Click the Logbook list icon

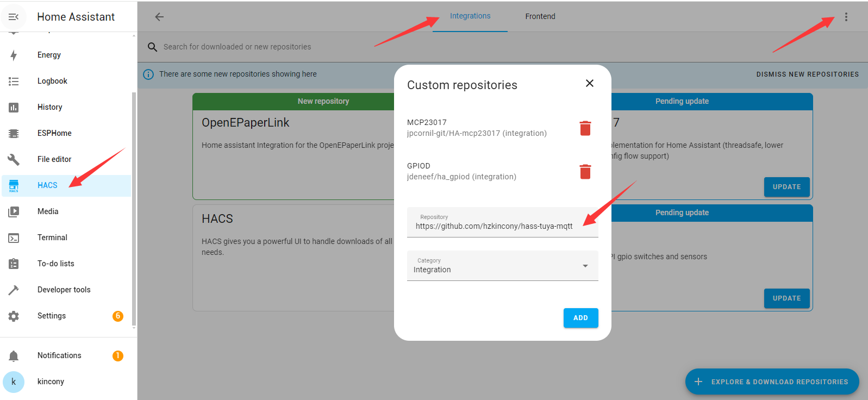(x=14, y=81)
